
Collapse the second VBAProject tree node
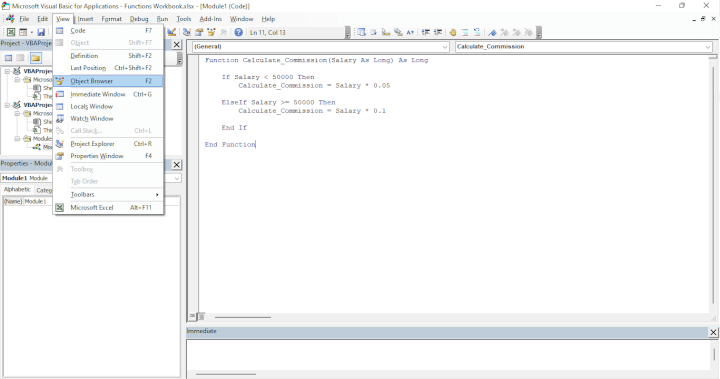7,105
